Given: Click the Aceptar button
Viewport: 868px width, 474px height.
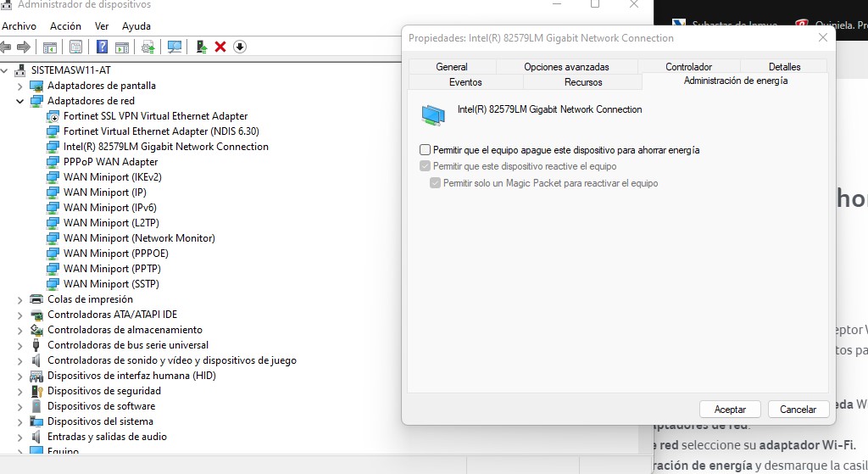Looking at the screenshot, I should point(730,410).
